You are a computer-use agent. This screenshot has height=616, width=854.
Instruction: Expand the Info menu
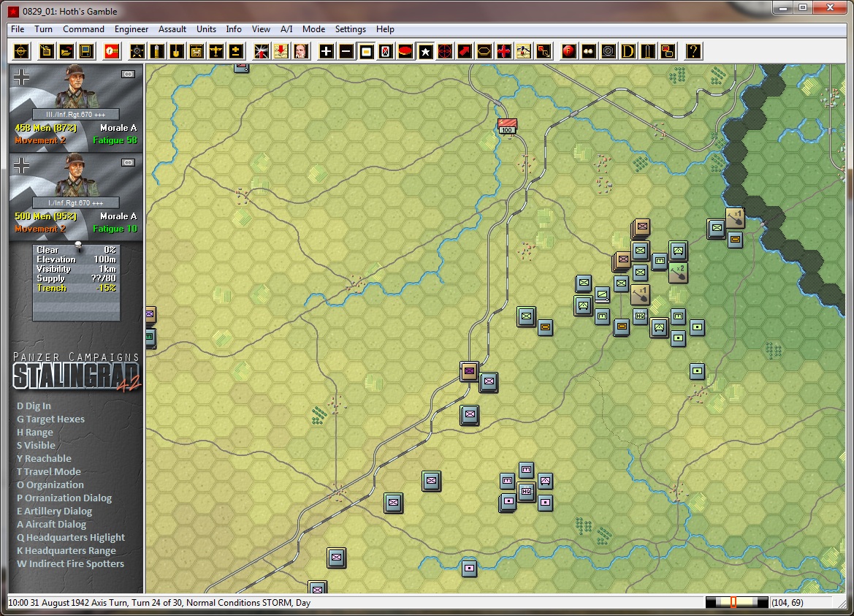click(234, 29)
